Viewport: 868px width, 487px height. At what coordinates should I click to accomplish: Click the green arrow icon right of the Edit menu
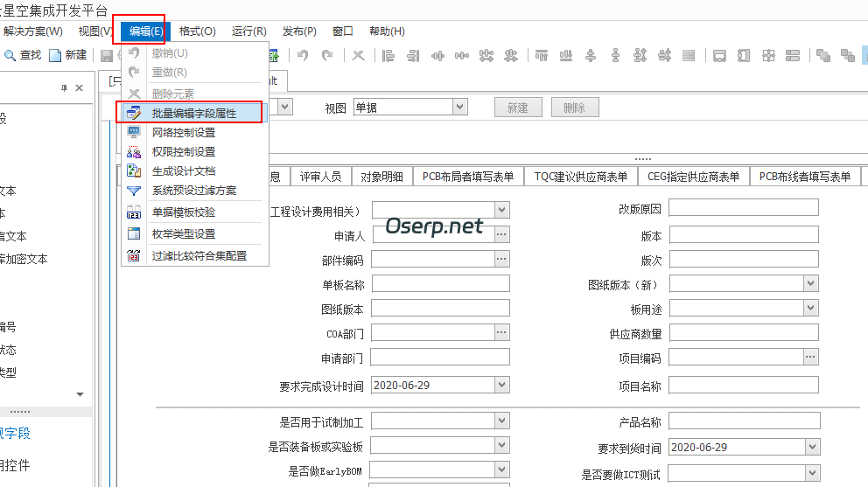[274, 55]
